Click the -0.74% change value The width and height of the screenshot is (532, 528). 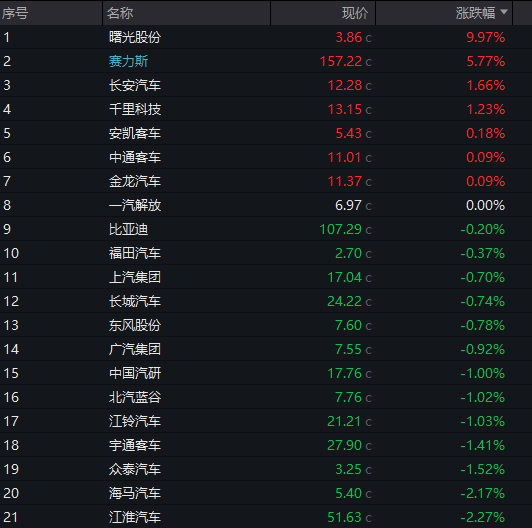tap(483, 301)
